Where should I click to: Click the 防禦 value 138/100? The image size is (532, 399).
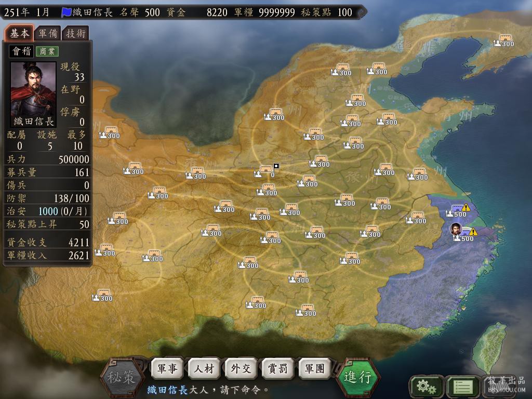[72, 198]
